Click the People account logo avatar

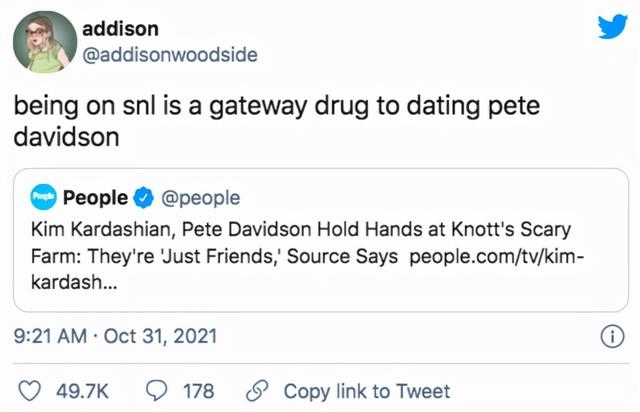(41, 198)
